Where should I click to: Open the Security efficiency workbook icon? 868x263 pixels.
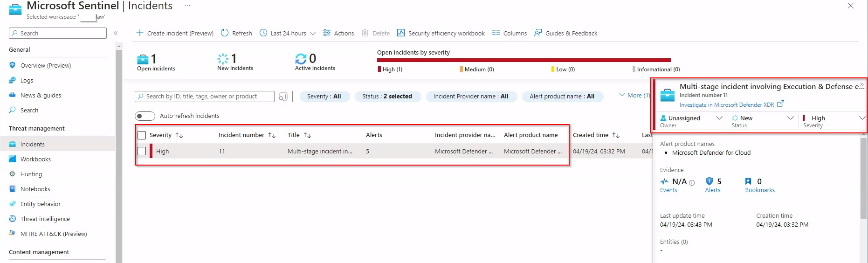click(x=400, y=33)
